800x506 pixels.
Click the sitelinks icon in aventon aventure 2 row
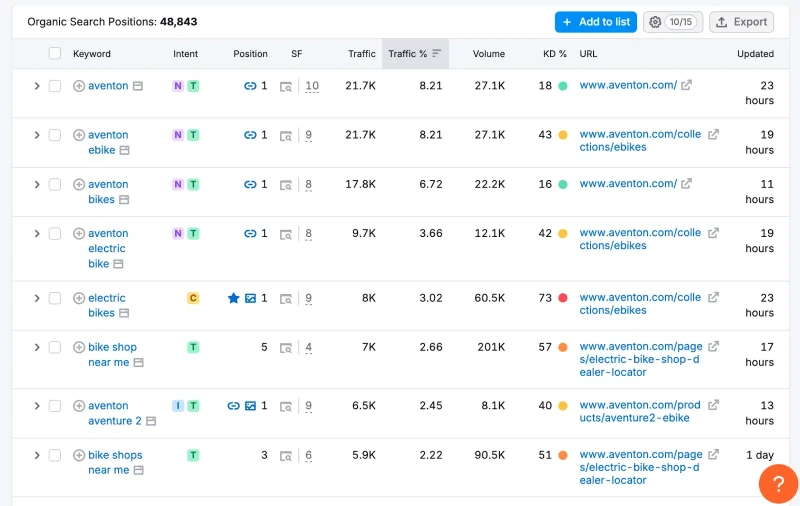(234, 406)
